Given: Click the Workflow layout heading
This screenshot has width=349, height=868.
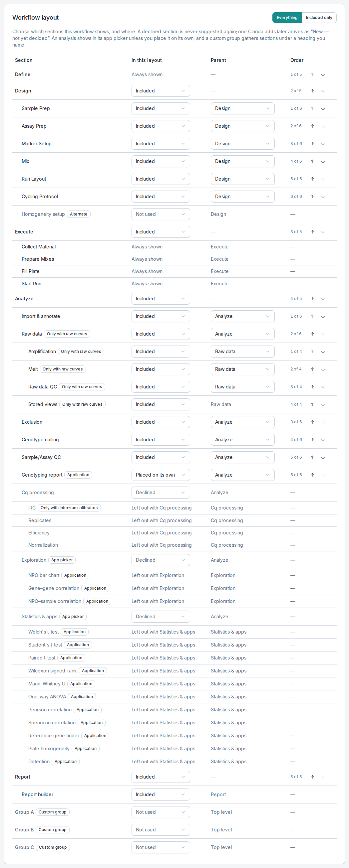Looking at the screenshot, I should (35, 18).
